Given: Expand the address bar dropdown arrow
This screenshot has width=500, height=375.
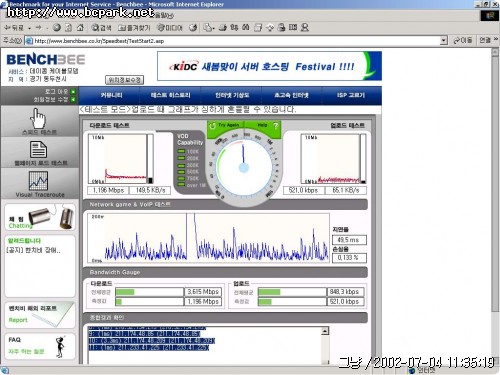Looking at the screenshot, I should point(443,41).
